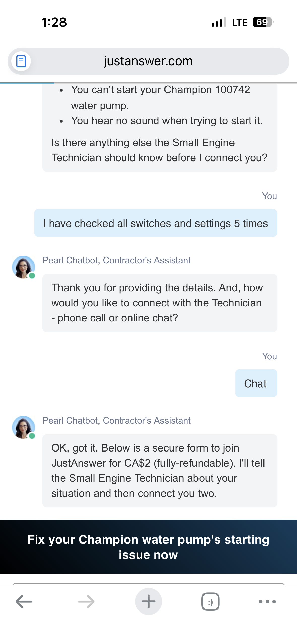Open the three-dot more menu
The image size is (297, 644).
click(267, 601)
